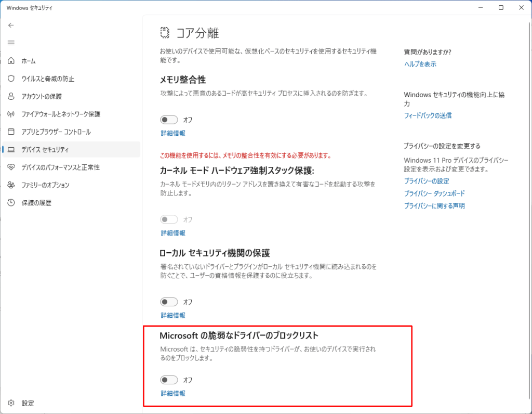Open 詳細情報 link under カーネル モード stack protection

(173, 232)
